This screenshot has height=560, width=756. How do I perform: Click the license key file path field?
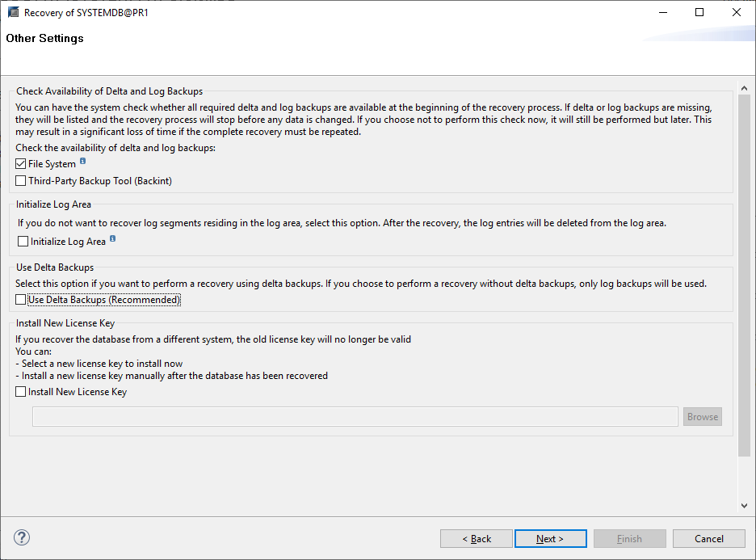(x=355, y=417)
